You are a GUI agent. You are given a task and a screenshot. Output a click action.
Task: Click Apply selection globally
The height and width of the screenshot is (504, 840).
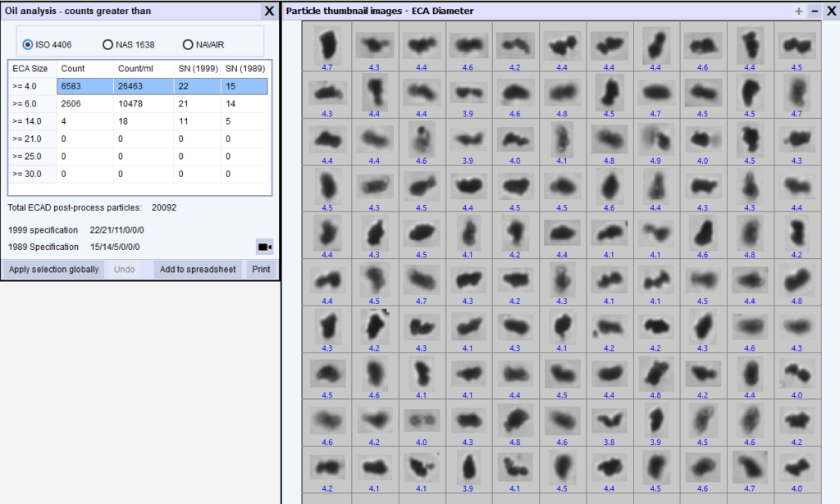coord(52,269)
